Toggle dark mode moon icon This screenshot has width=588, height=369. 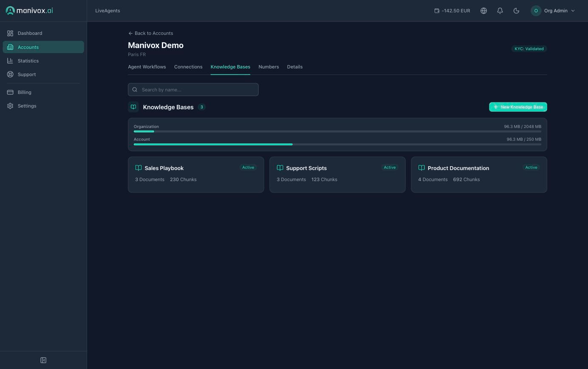(517, 11)
